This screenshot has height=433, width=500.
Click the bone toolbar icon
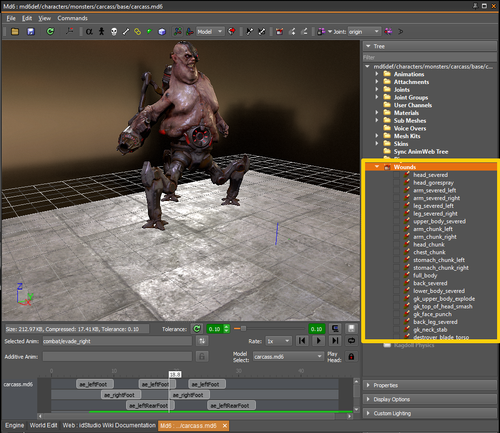(126, 32)
